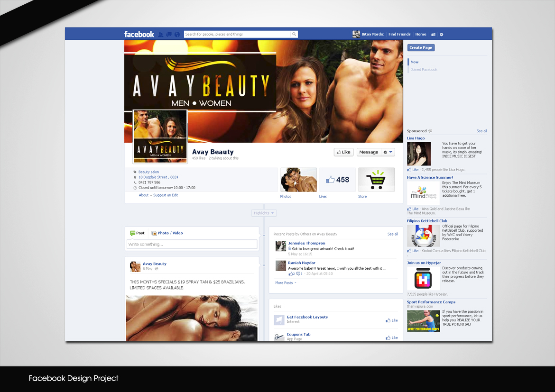Click the Create Page button
Viewport: 555px width, 392px height.
coord(421,47)
